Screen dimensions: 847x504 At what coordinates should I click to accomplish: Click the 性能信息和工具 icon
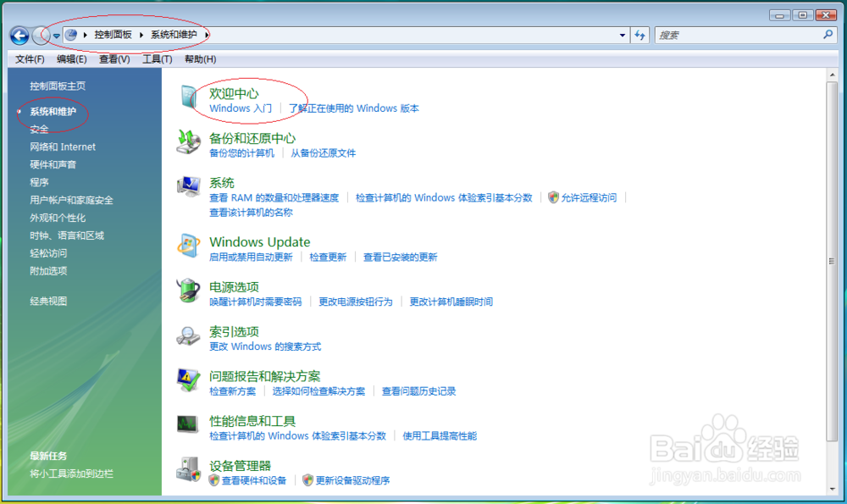click(x=187, y=424)
